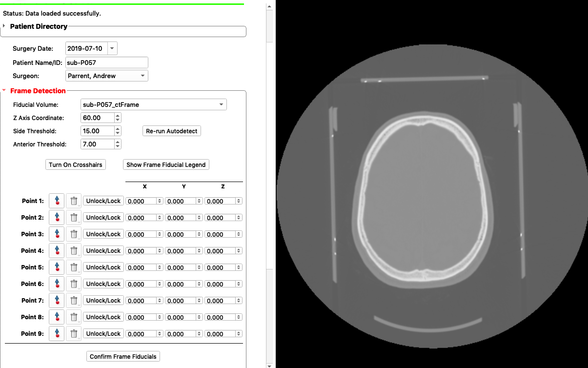Click the Patient Name/ID field
The width and height of the screenshot is (588, 368).
(x=106, y=62)
